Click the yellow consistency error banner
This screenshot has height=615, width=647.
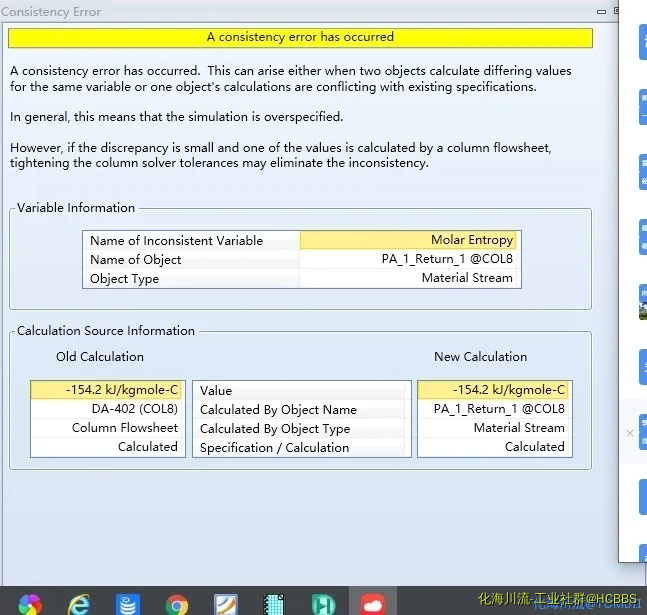tap(300, 37)
